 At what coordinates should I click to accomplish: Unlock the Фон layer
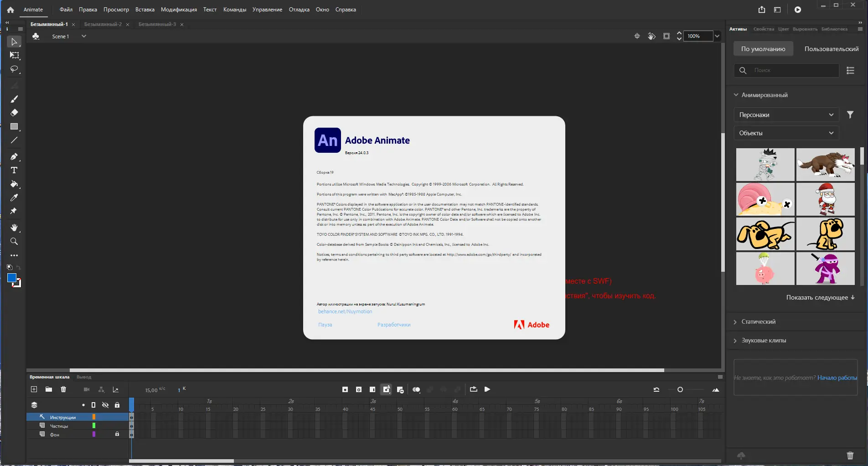point(117,434)
